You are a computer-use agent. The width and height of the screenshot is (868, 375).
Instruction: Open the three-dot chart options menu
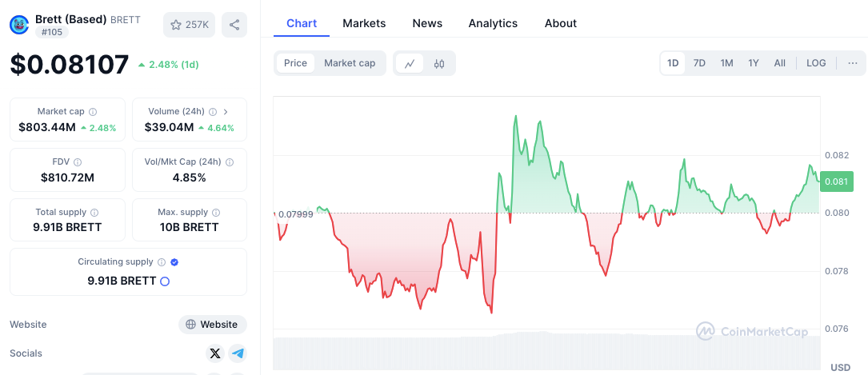tap(853, 63)
